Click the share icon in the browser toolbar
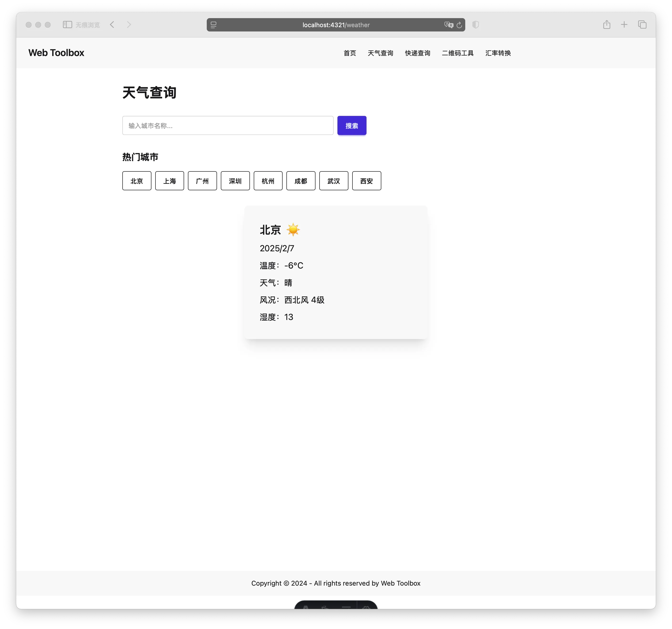This screenshot has width=672, height=629. click(607, 24)
